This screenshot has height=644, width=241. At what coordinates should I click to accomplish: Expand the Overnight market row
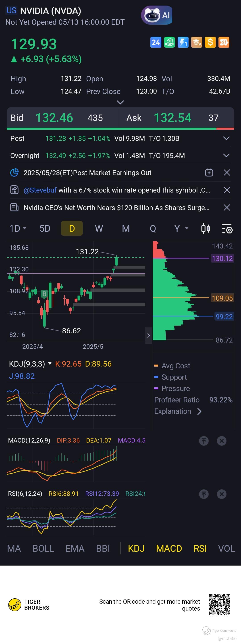click(226, 156)
